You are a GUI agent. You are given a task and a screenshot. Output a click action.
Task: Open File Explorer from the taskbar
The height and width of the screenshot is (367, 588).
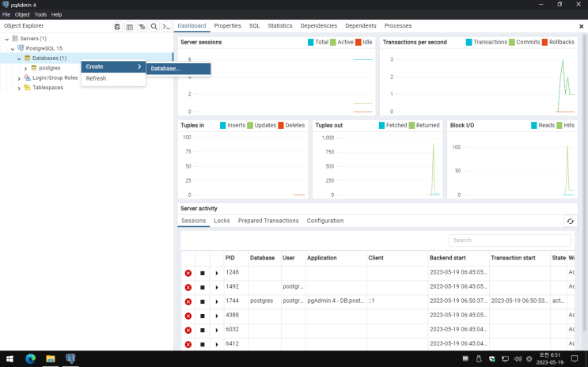point(50,358)
